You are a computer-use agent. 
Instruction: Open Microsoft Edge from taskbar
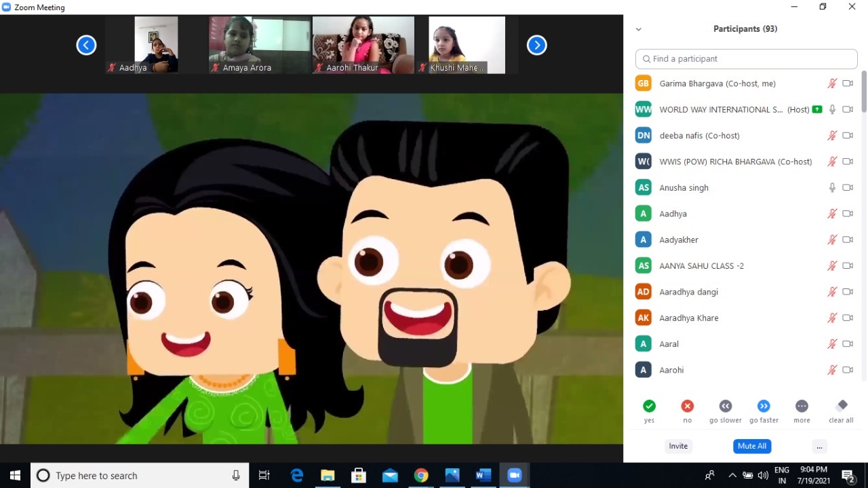[297, 475]
